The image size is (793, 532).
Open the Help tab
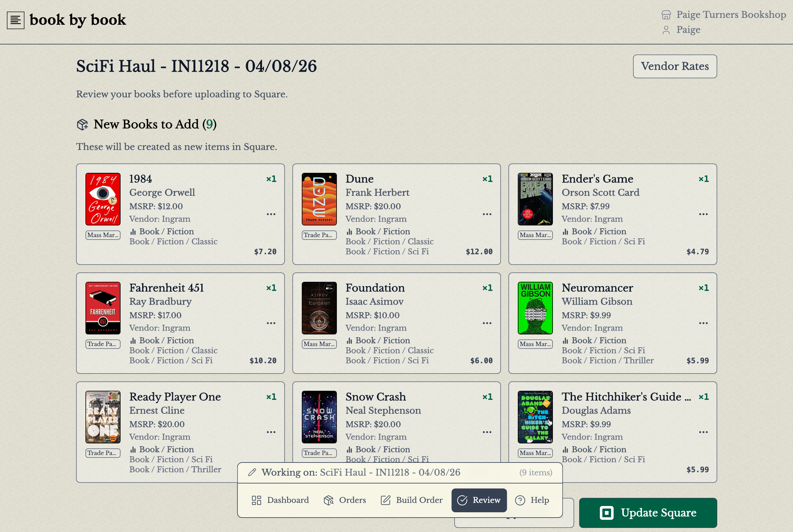pos(532,500)
